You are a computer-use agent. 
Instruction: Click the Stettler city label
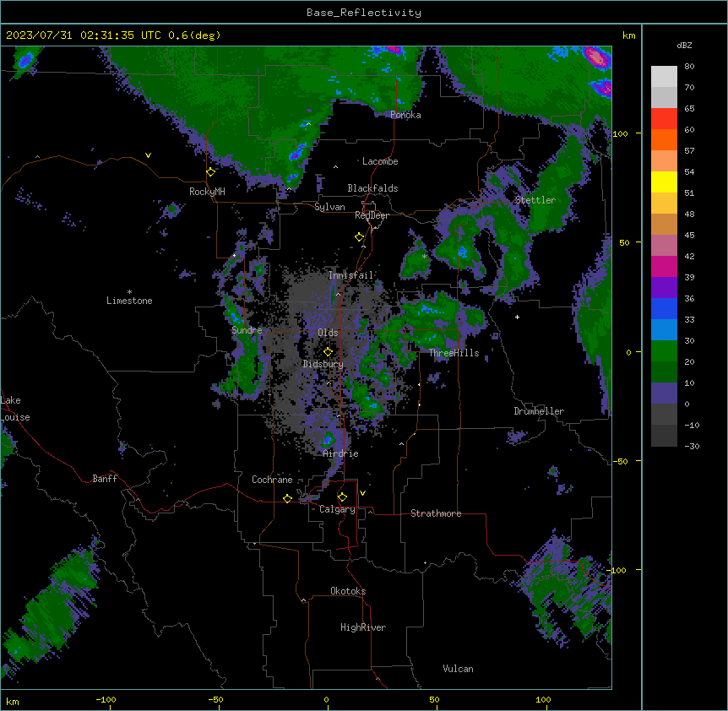tap(535, 200)
